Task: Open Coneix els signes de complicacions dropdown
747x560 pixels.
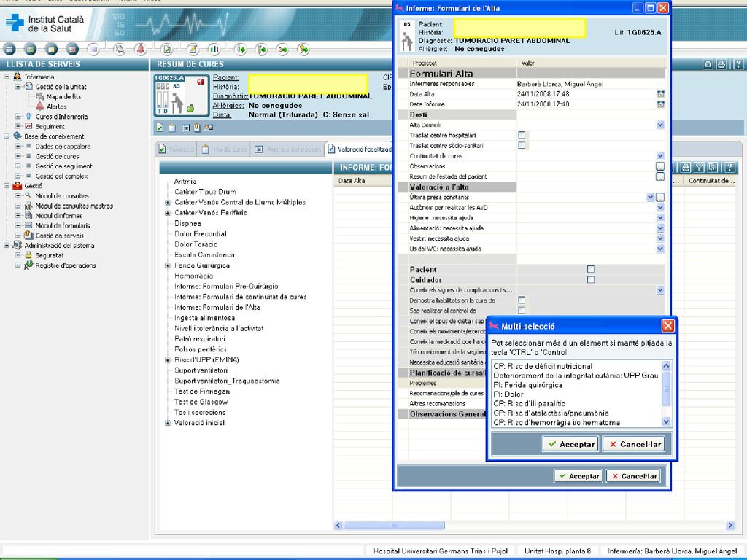Action: 660,290
